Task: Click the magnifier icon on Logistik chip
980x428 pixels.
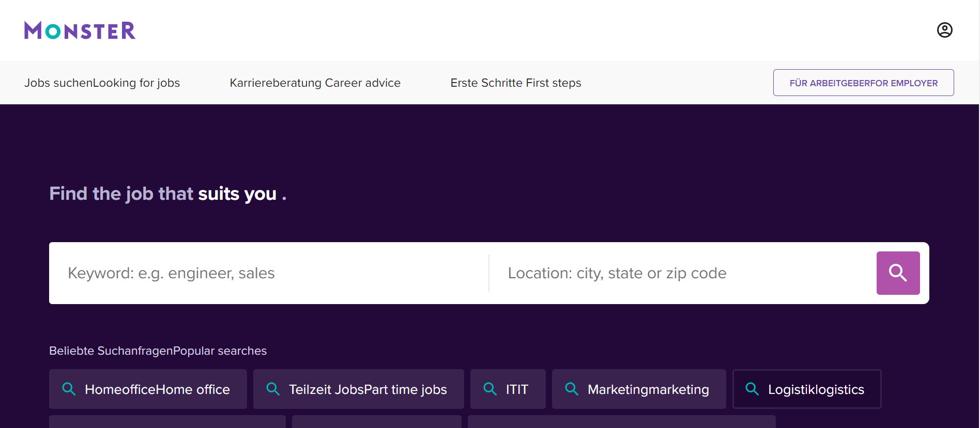Action: [x=752, y=389]
